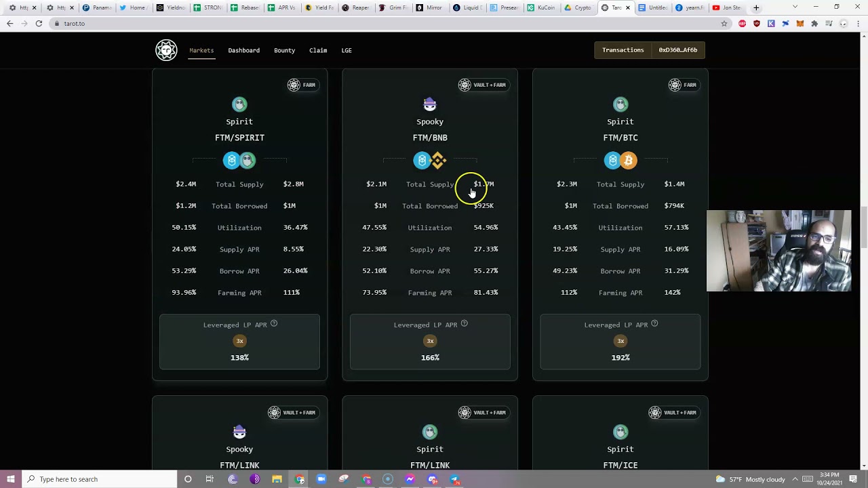Click the Tarot logo in the header

(x=166, y=50)
